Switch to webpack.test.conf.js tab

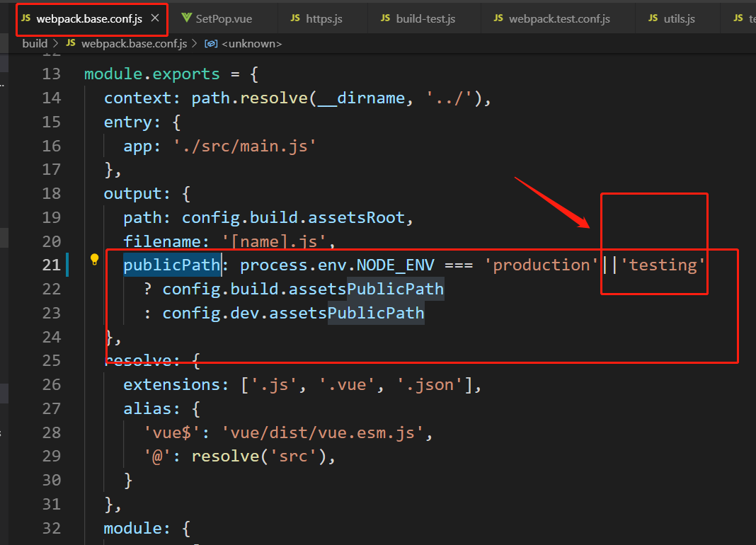559,18
